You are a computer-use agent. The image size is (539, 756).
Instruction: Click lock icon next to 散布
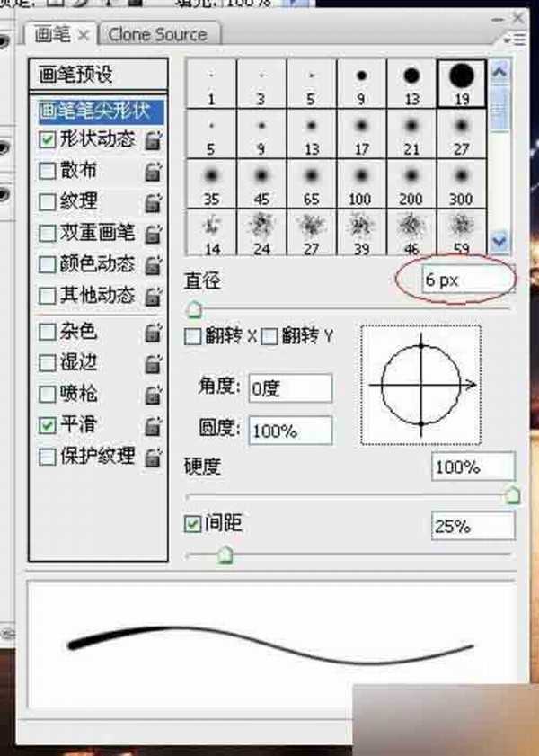pyautogui.click(x=154, y=172)
